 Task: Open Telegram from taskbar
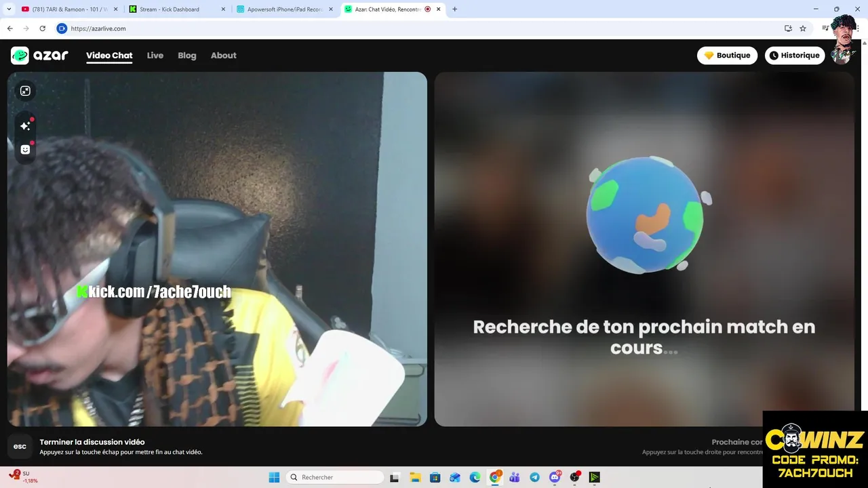point(535,477)
